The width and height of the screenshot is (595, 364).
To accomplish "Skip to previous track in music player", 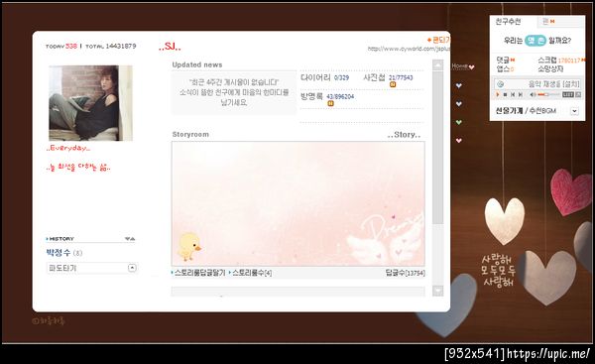I will click(x=513, y=94).
